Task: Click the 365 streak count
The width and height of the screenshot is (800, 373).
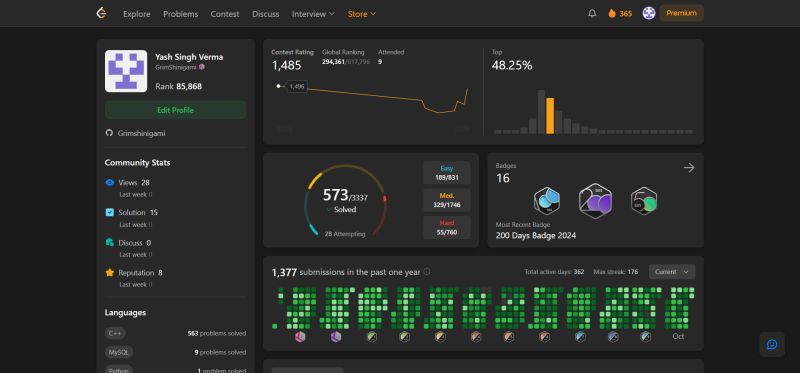Action: pyautogui.click(x=626, y=14)
